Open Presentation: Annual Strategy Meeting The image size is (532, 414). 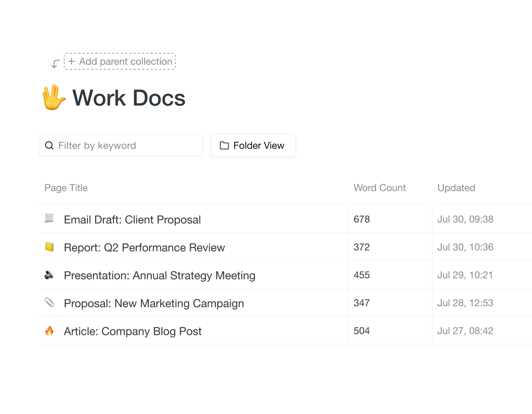click(159, 275)
